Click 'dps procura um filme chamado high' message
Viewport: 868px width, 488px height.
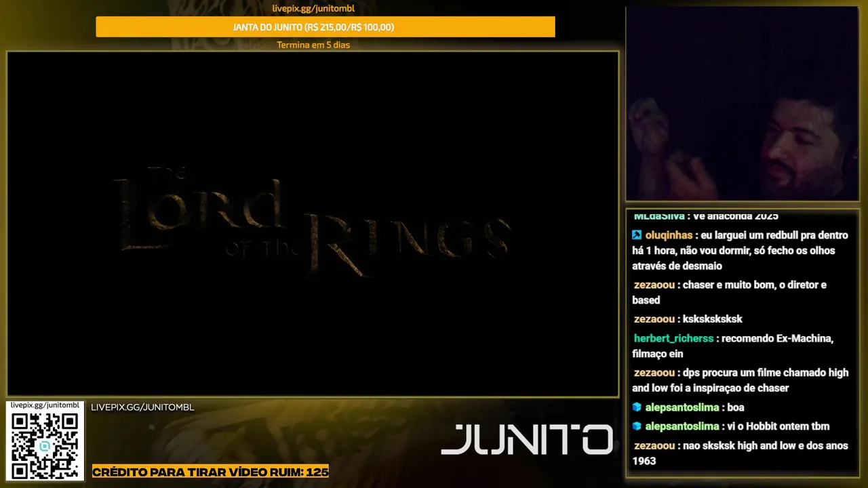coord(741,380)
